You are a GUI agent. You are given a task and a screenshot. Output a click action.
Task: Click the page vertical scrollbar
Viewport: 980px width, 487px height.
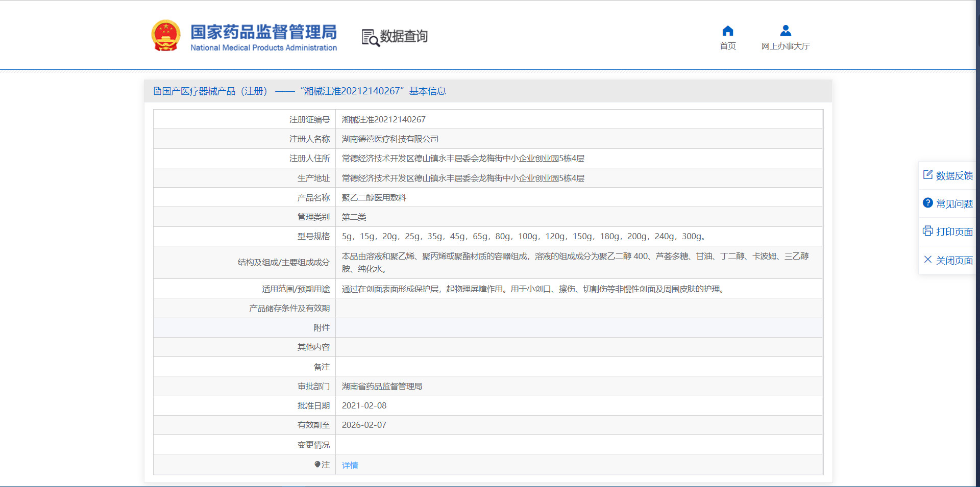coord(978,243)
